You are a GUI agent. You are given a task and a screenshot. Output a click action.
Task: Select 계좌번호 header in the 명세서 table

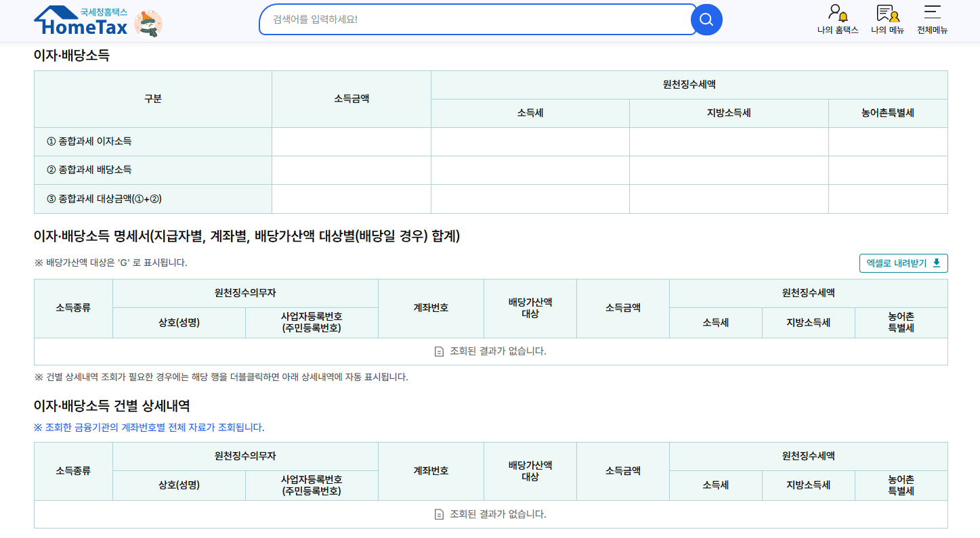coord(431,308)
